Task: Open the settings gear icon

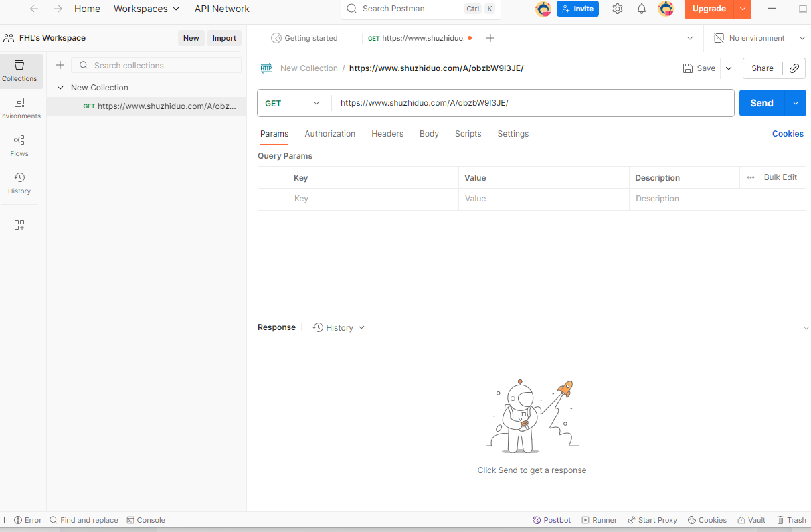Action: point(618,9)
